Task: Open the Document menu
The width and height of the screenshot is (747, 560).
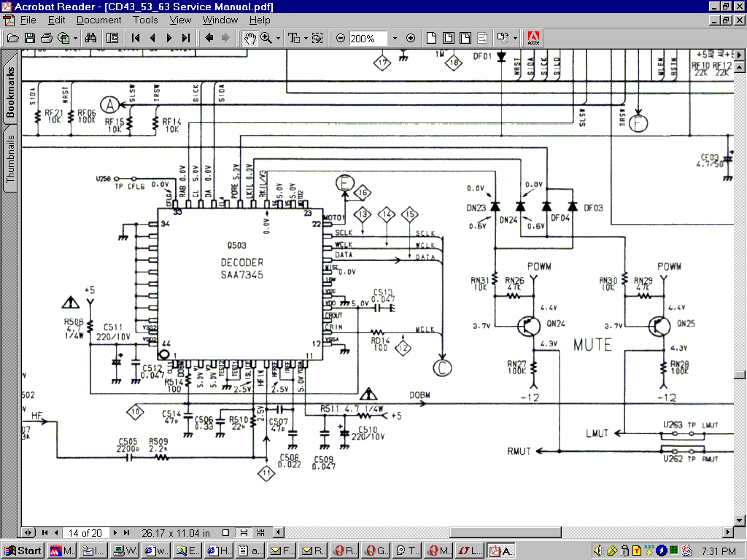Action: (x=99, y=20)
